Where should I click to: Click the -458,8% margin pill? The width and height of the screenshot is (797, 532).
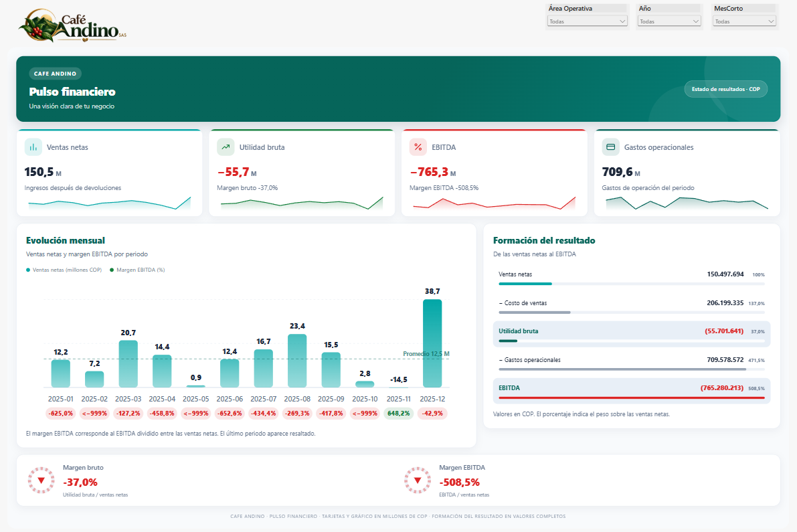pos(162,414)
